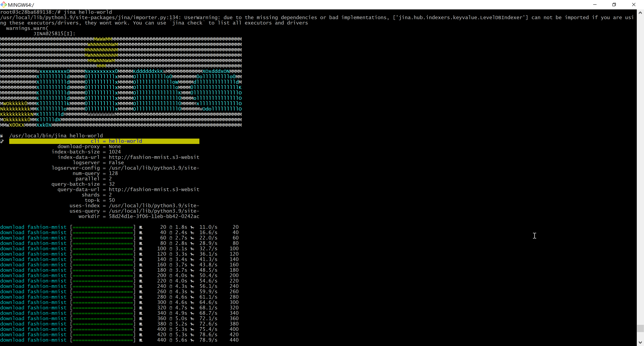Click the stopwatch icon before 4.0s on 200 row
The height and width of the screenshot is (346, 644).
coord(171,276)
